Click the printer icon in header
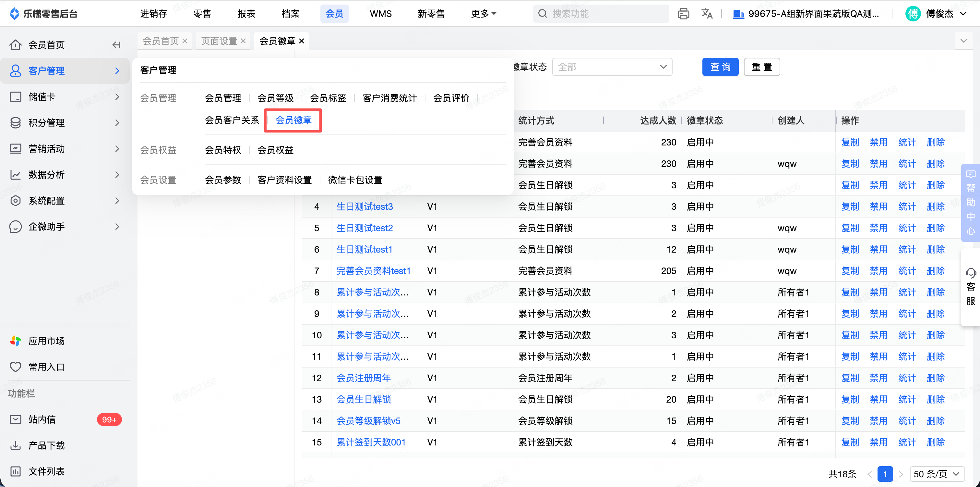This screenshot has height=487, width=980. pyautogui.click(x=683, y=14)
